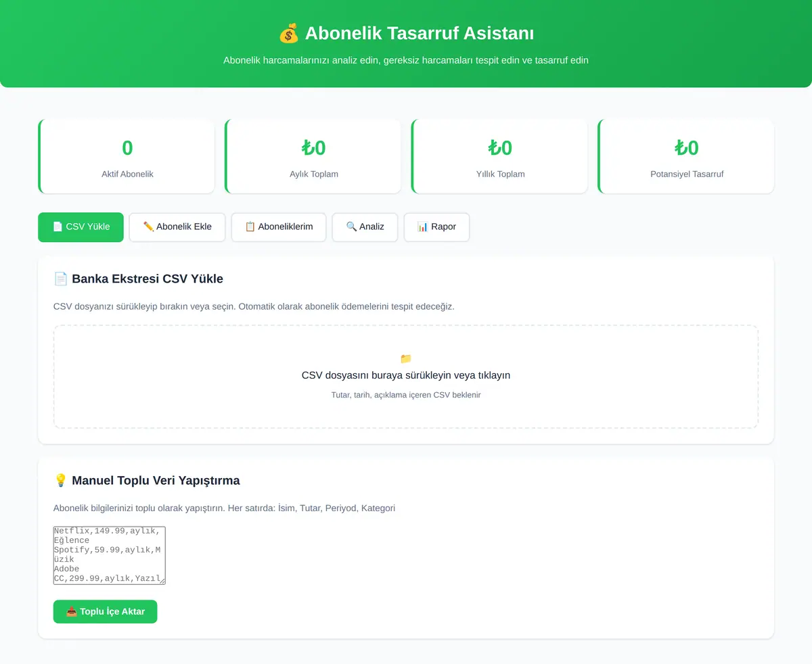The width and height of the screenshot is (812, 664).
Task: Click the sentence beginning 'Abonelik bilgilerinizi toplu olarak'
Action: pyautogui.click(x=224, y=508)
